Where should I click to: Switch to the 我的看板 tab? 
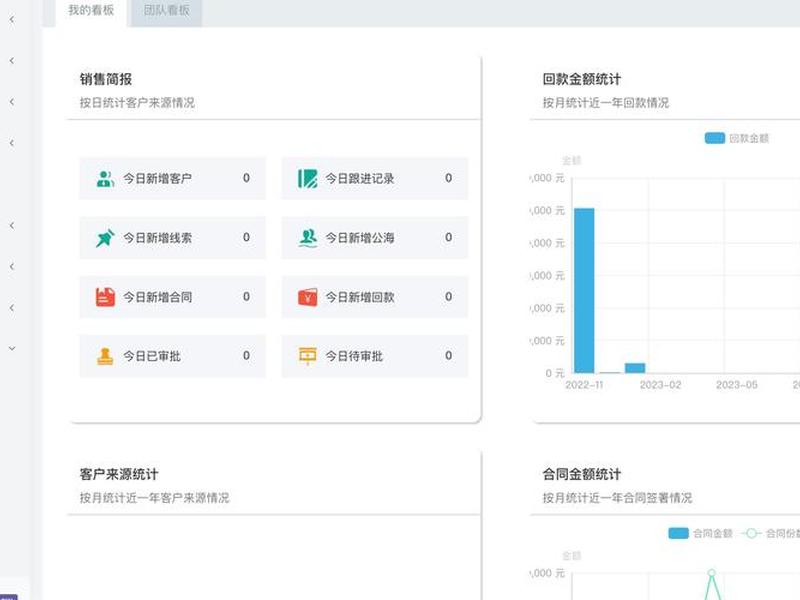pyautogui.click(x=91, y=10)
